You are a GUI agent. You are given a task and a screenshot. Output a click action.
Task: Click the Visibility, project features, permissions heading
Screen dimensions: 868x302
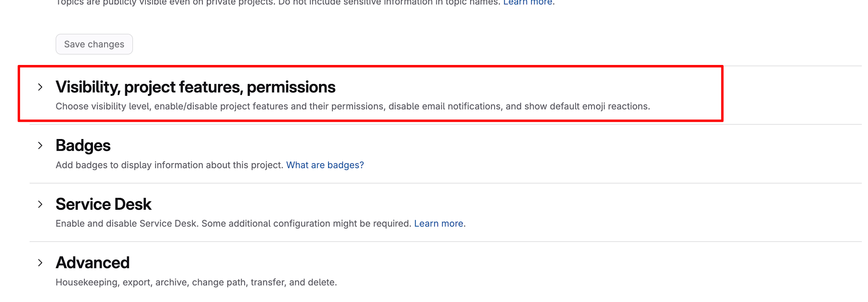(195, 87)
